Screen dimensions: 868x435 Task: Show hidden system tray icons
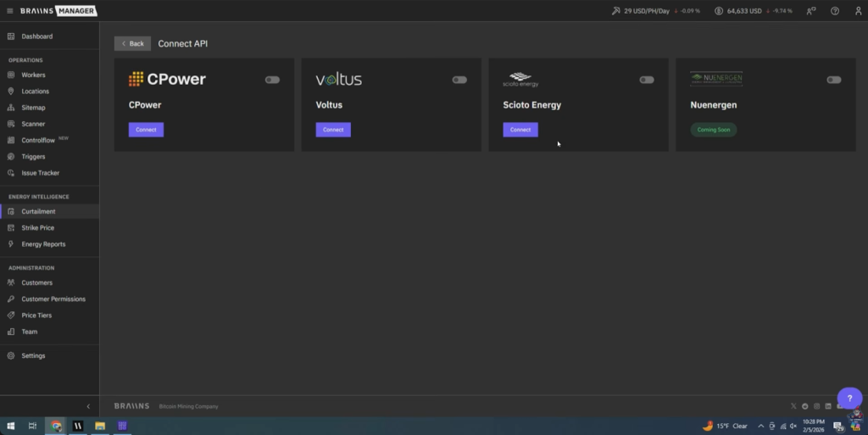tap(760, 426)
